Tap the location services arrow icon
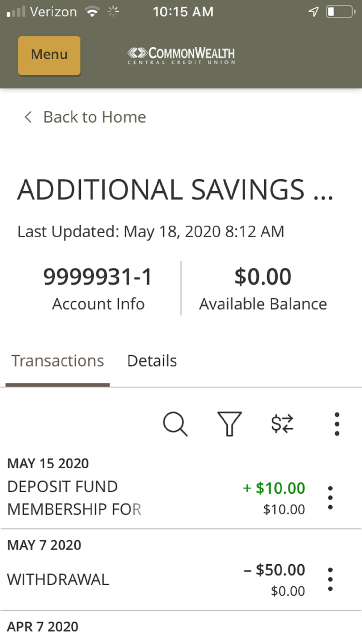This screenshot has height=644, width=362. [313, 12]
